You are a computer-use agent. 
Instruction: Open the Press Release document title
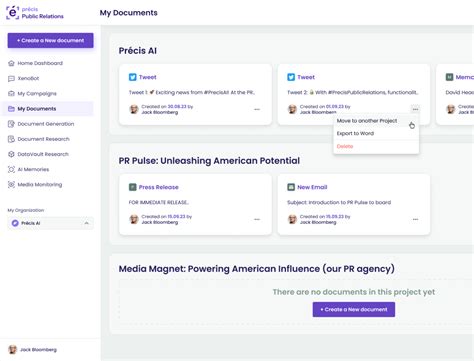click(158, 187)
